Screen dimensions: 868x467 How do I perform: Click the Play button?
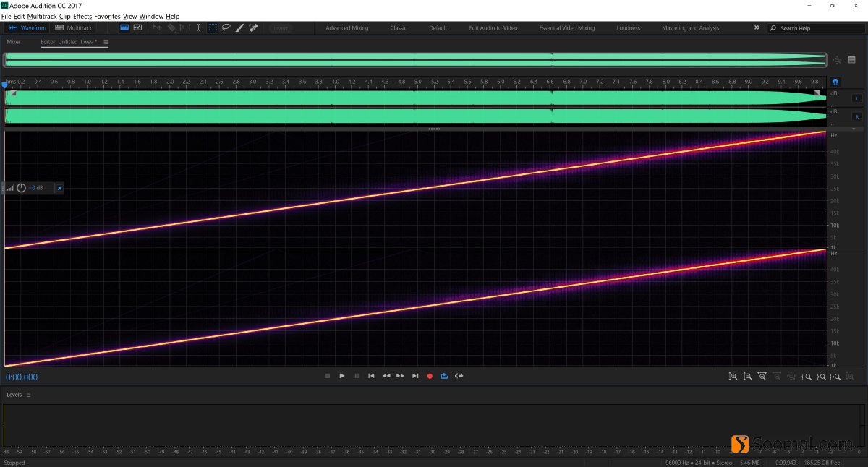pyautogui.click(x=342, y=376)
